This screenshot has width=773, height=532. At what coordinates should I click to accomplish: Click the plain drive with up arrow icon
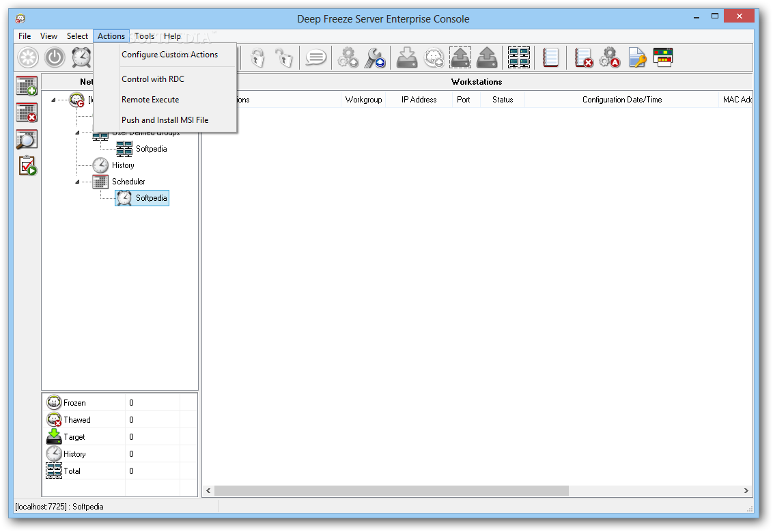pos(487,57)
